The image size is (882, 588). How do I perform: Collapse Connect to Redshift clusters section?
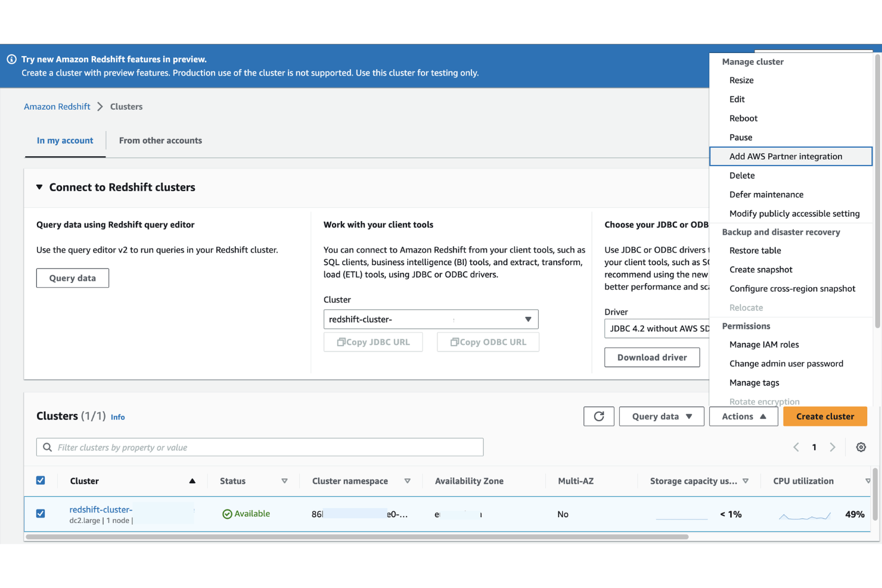39,187
